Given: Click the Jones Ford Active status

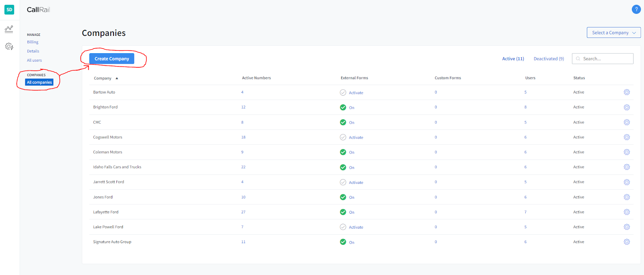Looking at the screenshot, I should point(578,197).
